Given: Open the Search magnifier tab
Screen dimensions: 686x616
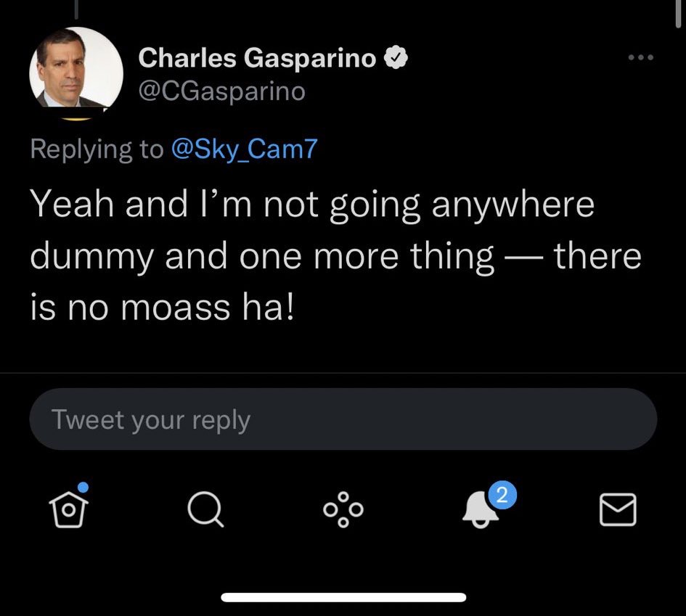Looking at the screenshot, I should pyautogui.click(x=206, y=509).
